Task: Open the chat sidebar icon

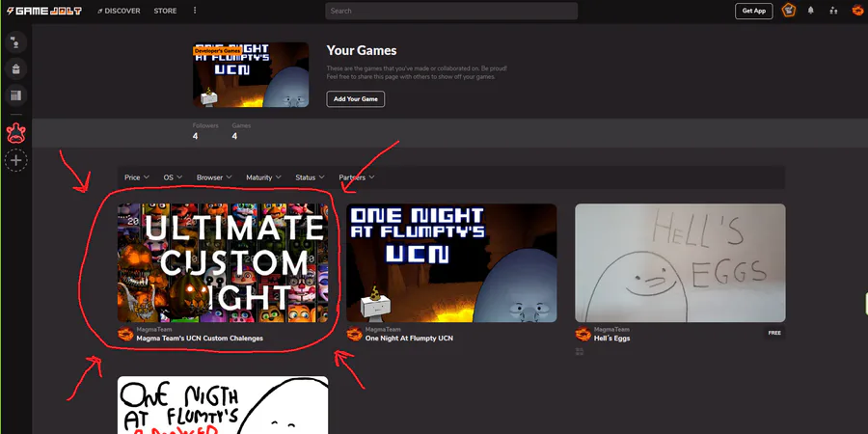Action: [x=16, y=42]
